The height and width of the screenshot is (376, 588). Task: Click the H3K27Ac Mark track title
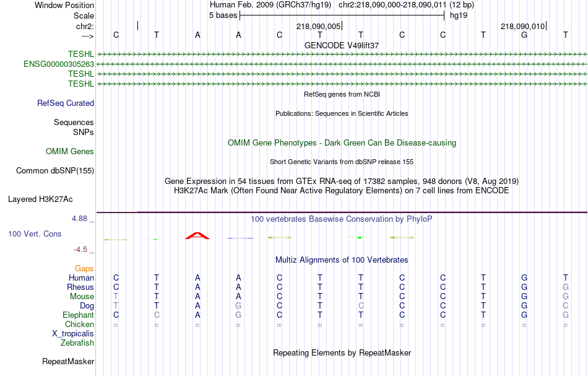pyautogui.click(x=342, y=191)
